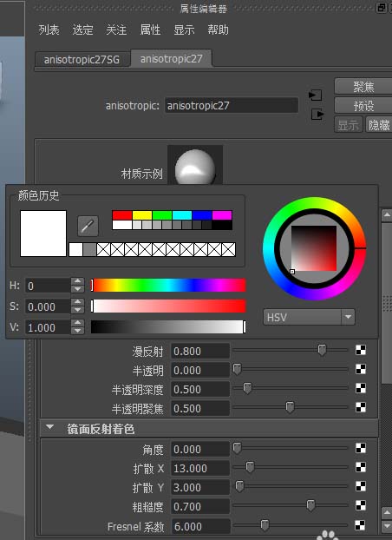Image resolution: width=392 pixels, height=540 pixels.
Task: Decrease the H value with down arrow
Action: (x=78, y=290)
